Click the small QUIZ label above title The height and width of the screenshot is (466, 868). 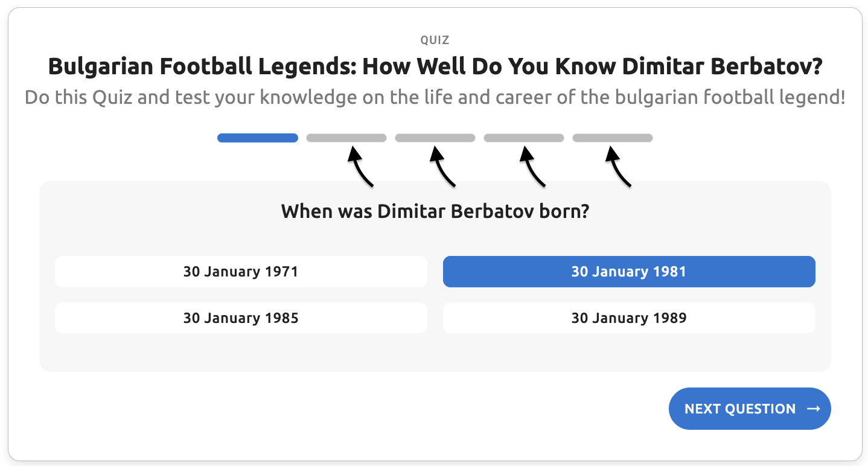click(x=435, y=40)
